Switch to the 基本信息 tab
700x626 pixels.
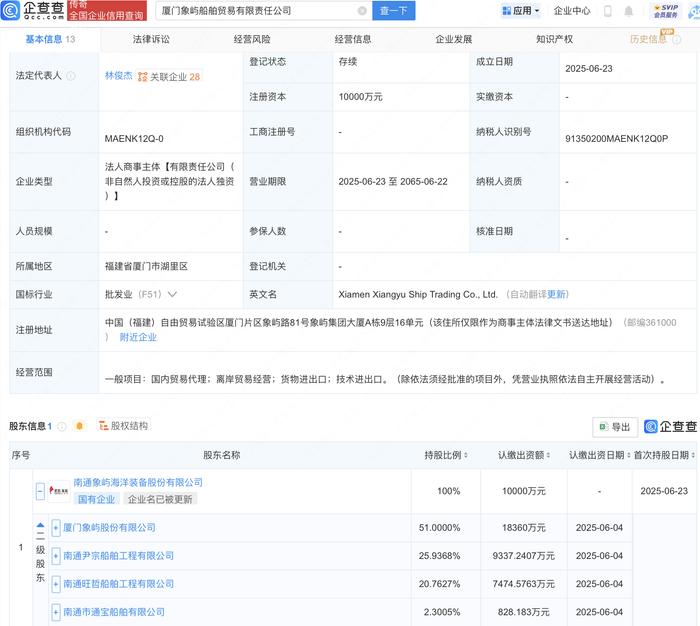pyautogui.click(x=50, y=39)
